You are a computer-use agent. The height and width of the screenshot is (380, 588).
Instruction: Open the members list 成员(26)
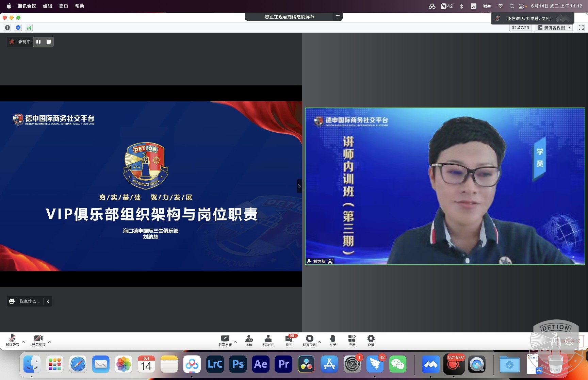(x=268, y=340)
